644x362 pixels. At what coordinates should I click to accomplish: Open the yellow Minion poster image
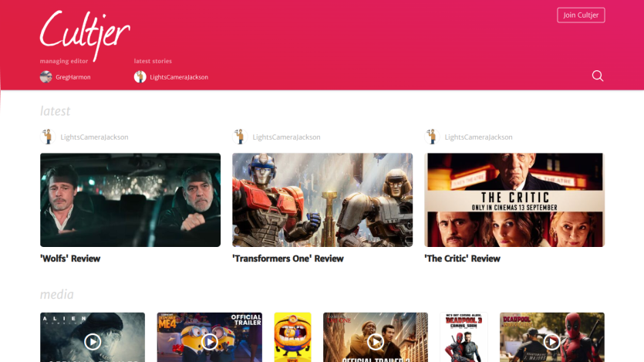(292, 337)
